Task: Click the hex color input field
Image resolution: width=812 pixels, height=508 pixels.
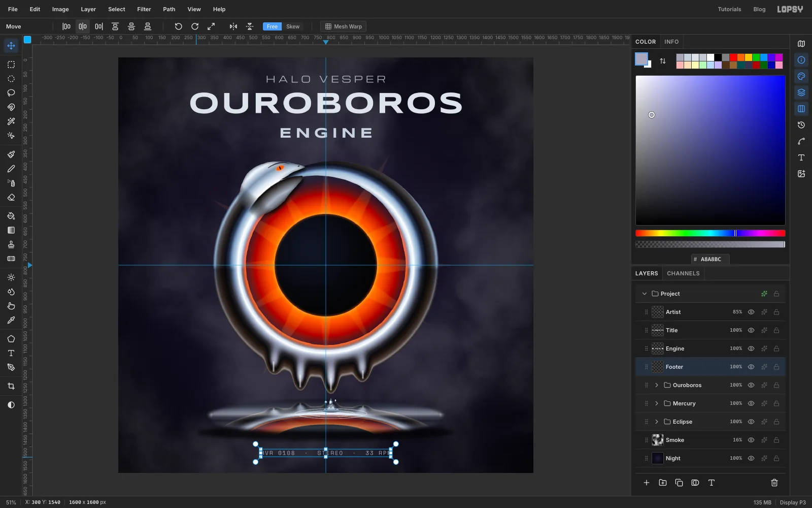Action: tap(710, 259)
